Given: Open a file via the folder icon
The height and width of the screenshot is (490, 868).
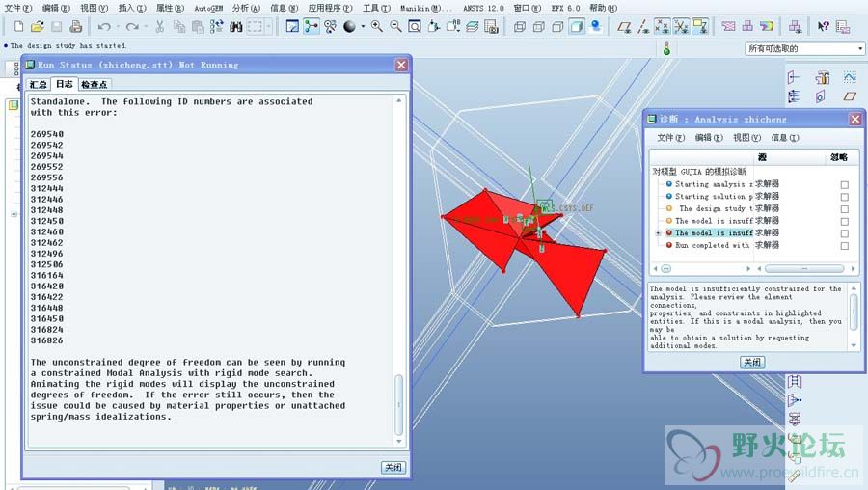Looking at the screenshot, I should tap(37, 26).
